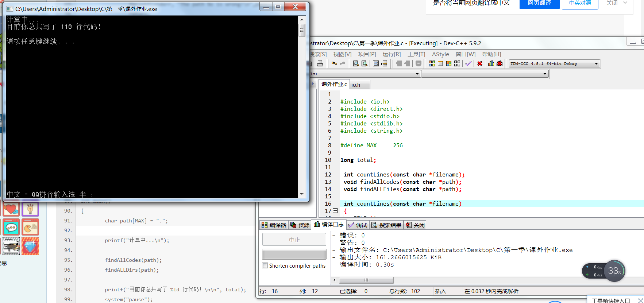Viewport: 644px width, 303px height.
Task: Click the Redo arrow icon
Action: [x=343, y=63]
